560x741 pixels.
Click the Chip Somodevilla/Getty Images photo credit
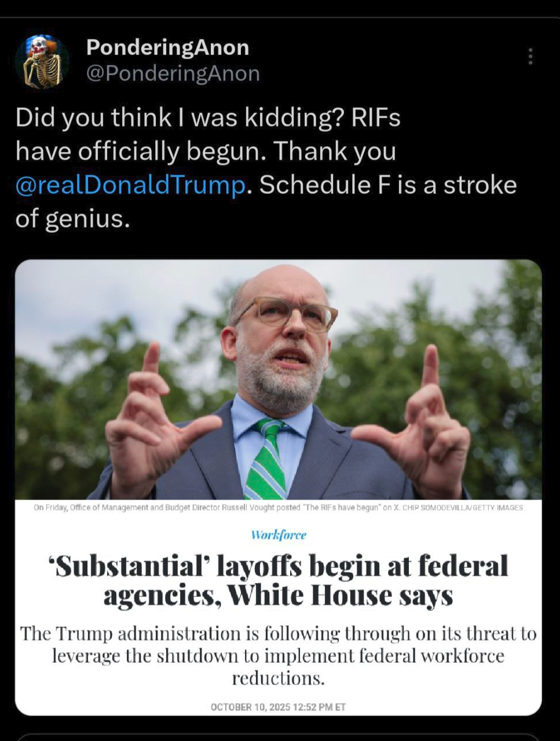pyautogui.click(x=458, y=508)
